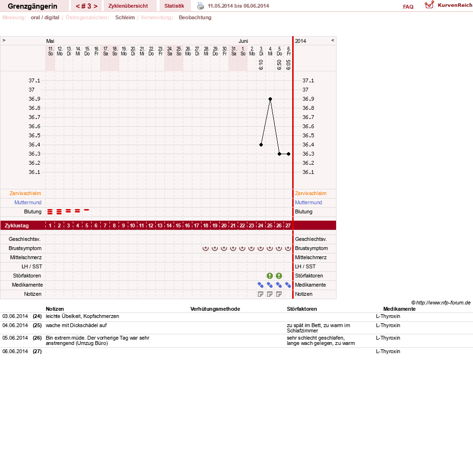
Task: Go to previous cycle with left arrow
Action: tap(78, 6)
